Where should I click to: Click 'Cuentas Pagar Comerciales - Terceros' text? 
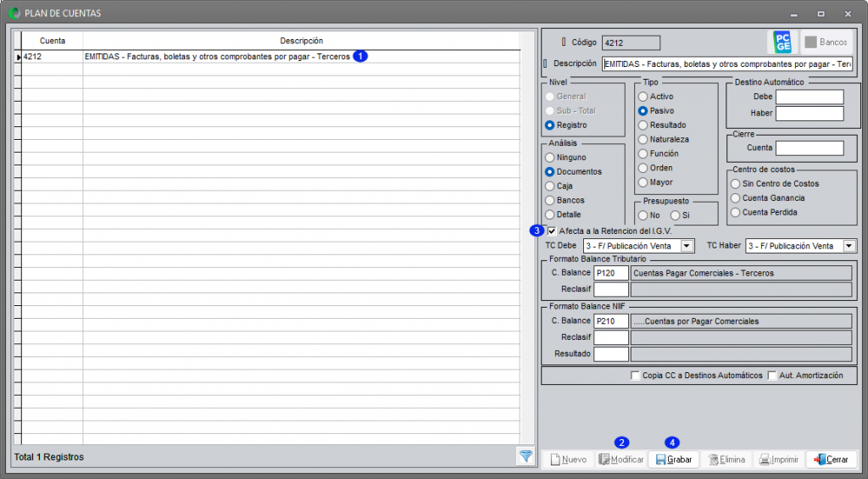click(x=704, y=273)
